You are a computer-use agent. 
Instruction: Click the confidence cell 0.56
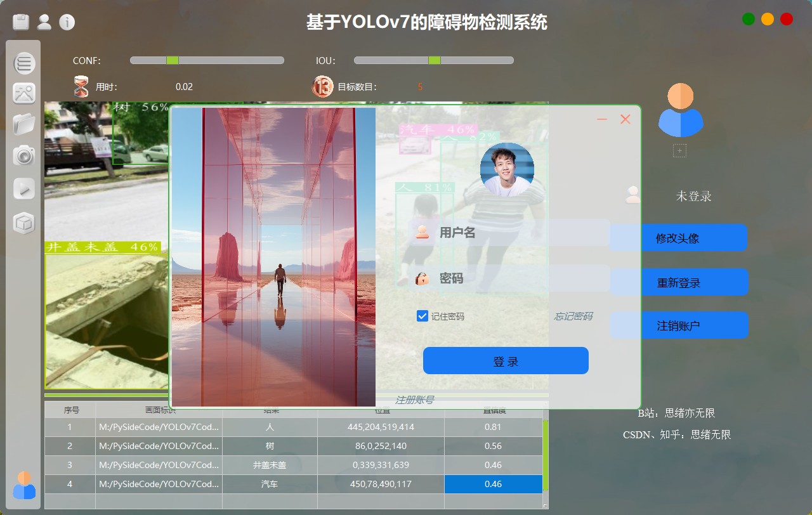(494, 446)
